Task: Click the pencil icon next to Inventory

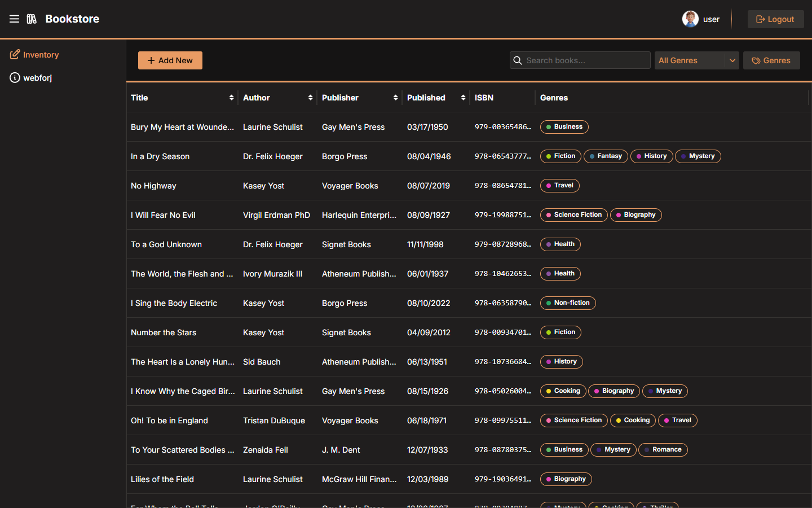Action: [x=14, y=54]
